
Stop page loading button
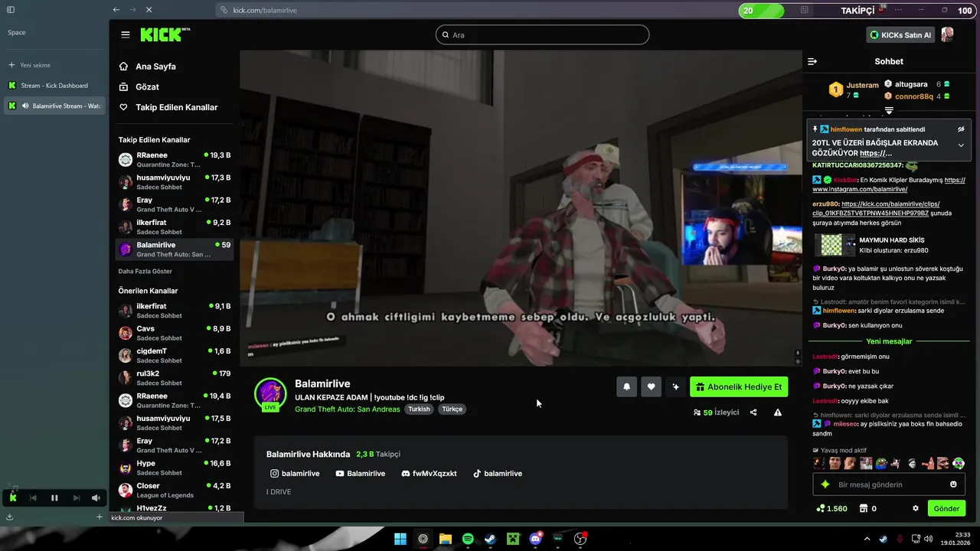tap(149, 10)
